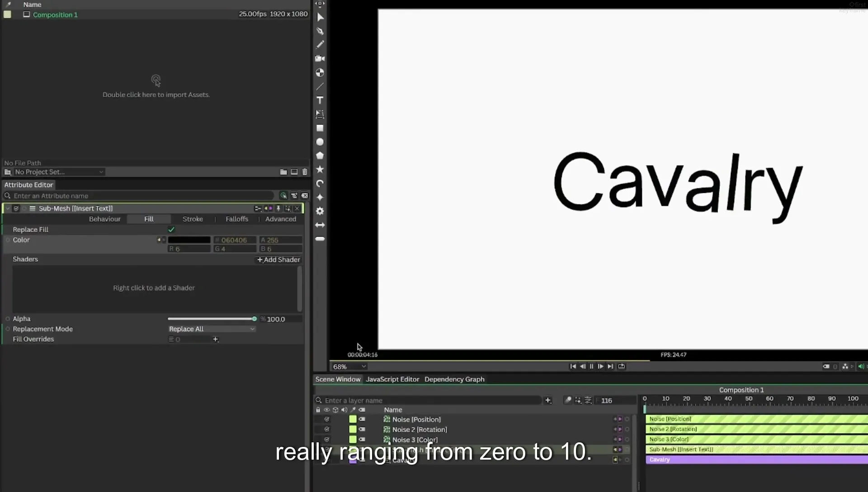Toggle visibility of Noise 3 [Color] layer
Screen dimensions: 868x492
pos(327,440)
